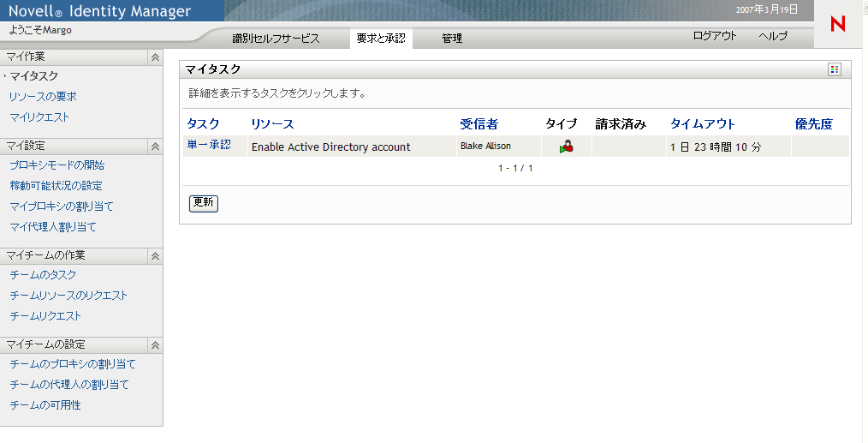Collapse the マイ作業 section
This screenshot has width=868, height=443.
[x=155, y=57]
